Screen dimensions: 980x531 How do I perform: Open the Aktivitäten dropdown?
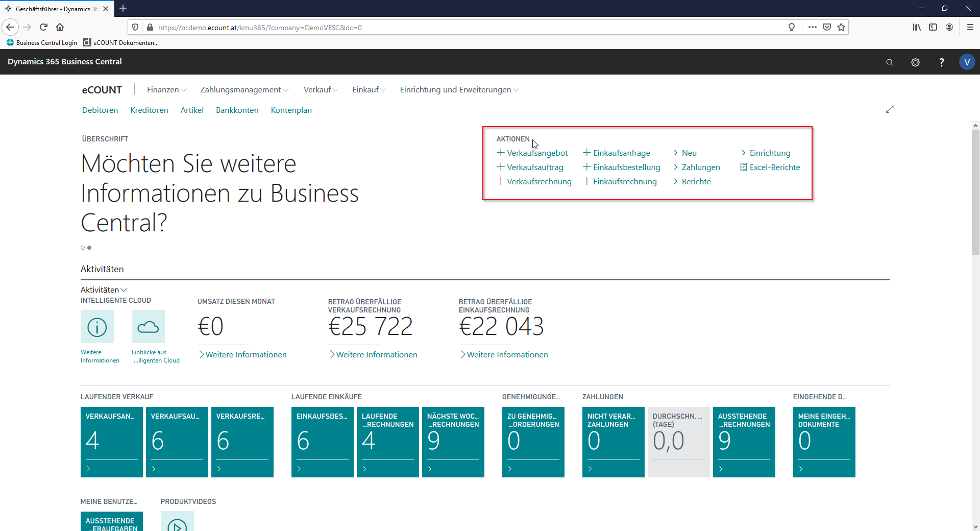(x=104, y=289)
